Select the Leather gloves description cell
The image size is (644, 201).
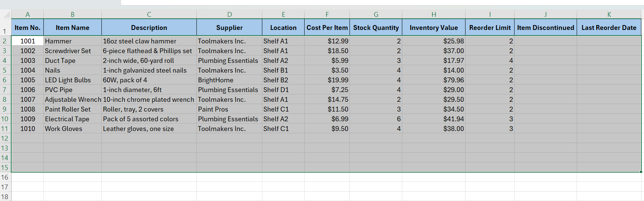(x=149, y=129)
